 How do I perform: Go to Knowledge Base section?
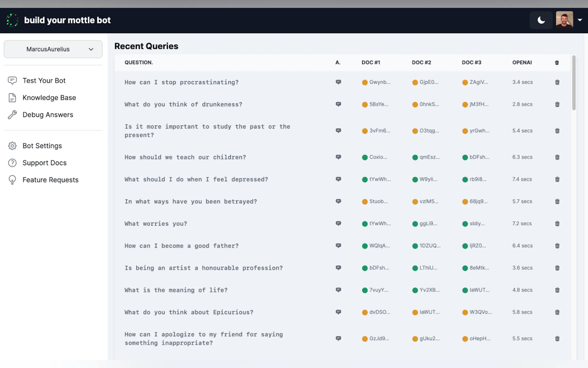point(49,98)
